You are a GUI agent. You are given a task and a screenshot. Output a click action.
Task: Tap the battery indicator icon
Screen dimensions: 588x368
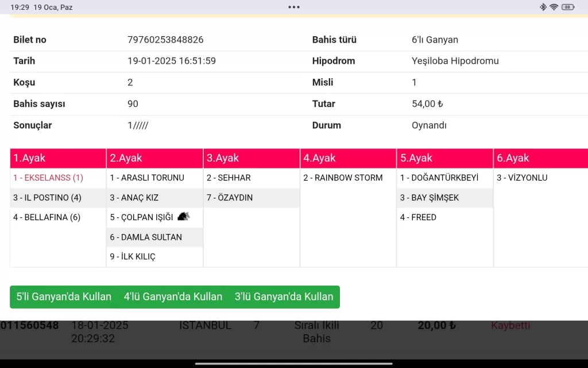click(x=568, y=7)
